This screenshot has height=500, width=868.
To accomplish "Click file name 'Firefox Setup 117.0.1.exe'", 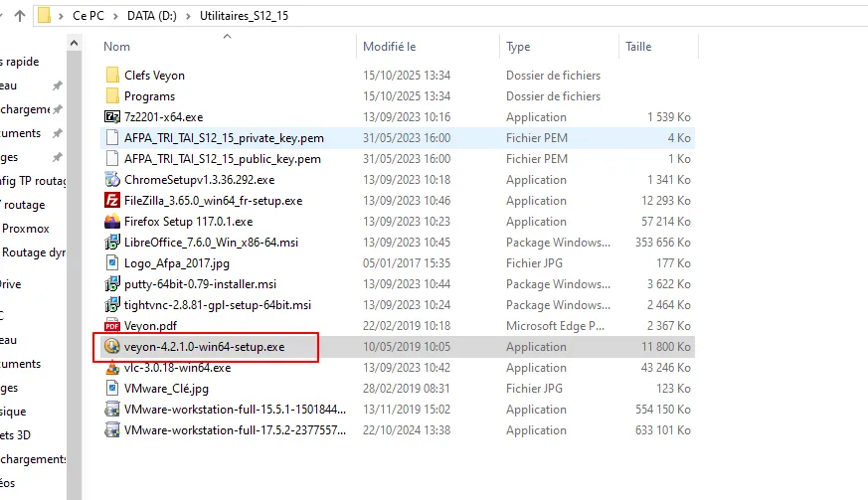I will 188,222.
